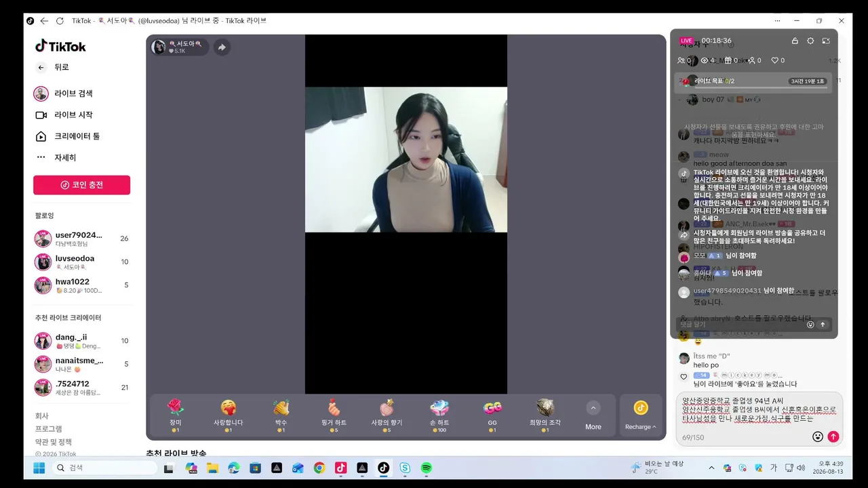The height and width of the screenshot is (488, 868).
Task: Toggle the lock icon in the live overlay
Action: click(795, 41)
